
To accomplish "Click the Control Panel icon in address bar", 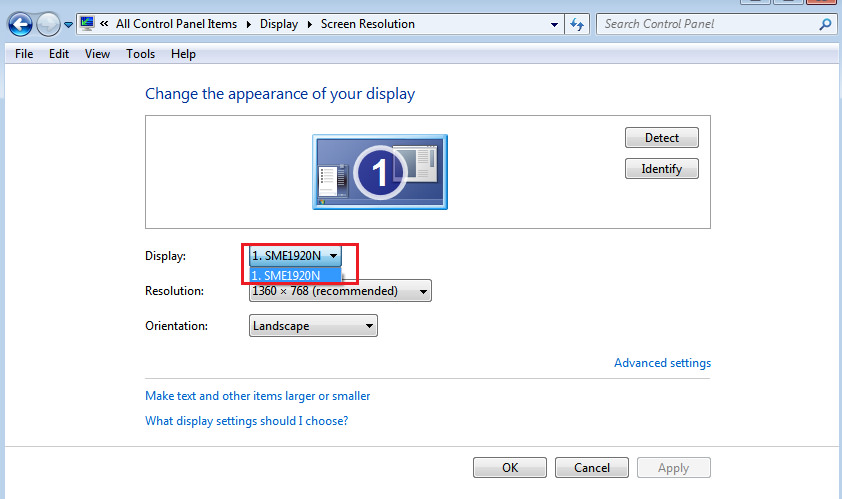I will pos(88,24).
